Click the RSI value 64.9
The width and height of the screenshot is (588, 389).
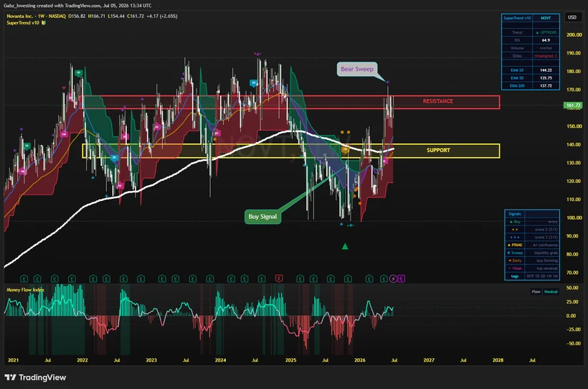(x=546, y=40)
